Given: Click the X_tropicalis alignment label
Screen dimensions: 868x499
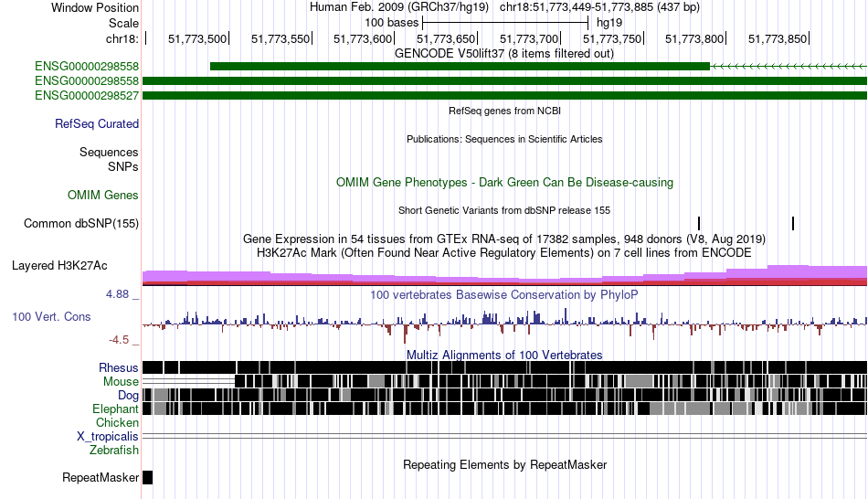Looking at the screenshot, I should [108, 437].
